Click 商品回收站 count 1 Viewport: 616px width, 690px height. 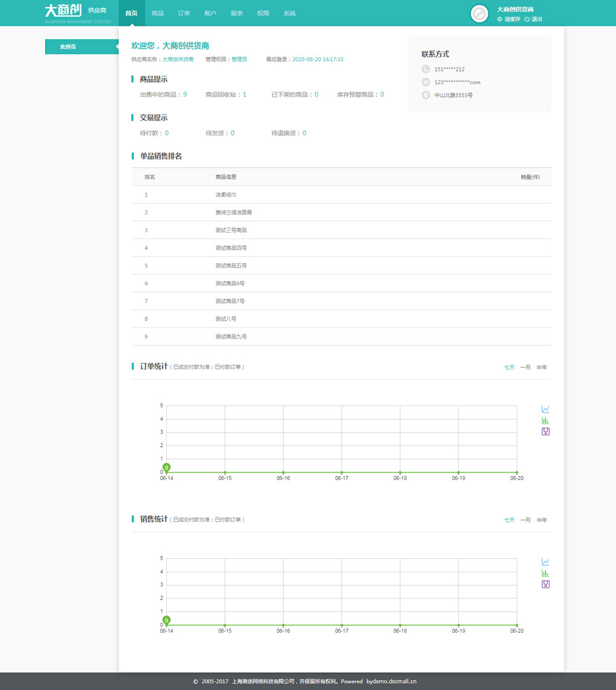tap(245, 95)
